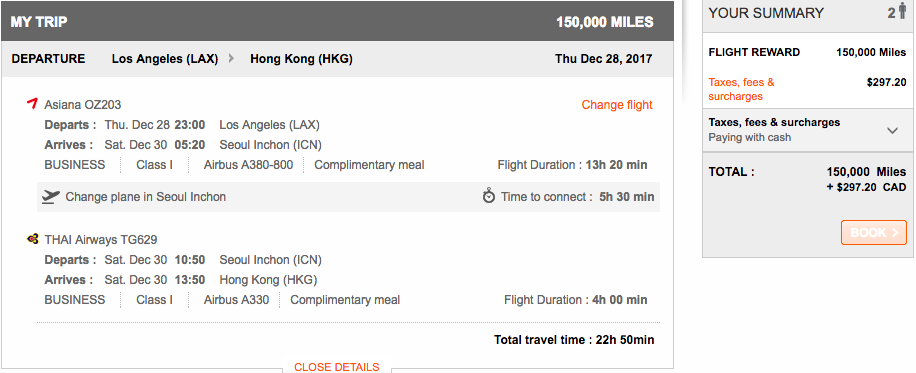916x373 pixels.
Task: Click Hong Kong (HKG) destination label
Action: click(301, 58)
